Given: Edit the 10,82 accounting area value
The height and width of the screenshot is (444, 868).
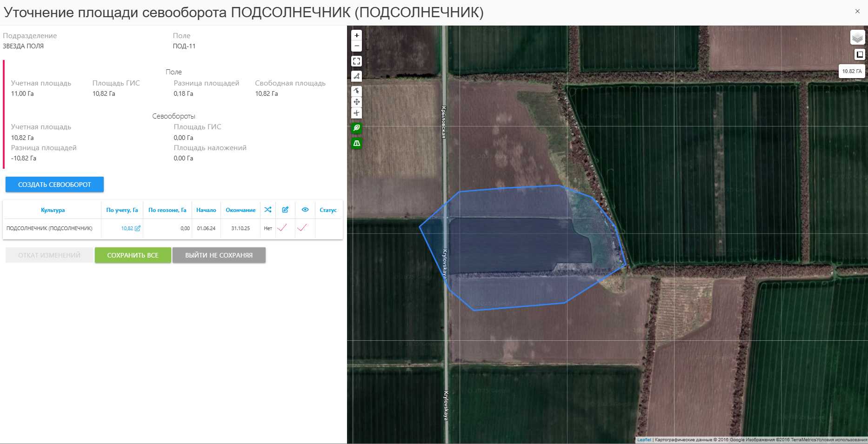Looking at the screenshot, I should pyautogui.click(x=131, y=228).
